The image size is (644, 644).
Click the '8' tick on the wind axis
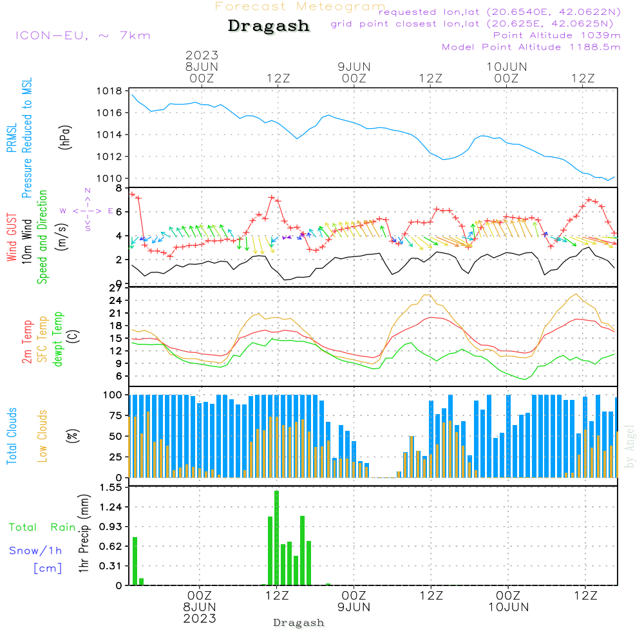[x=118, y=189]
